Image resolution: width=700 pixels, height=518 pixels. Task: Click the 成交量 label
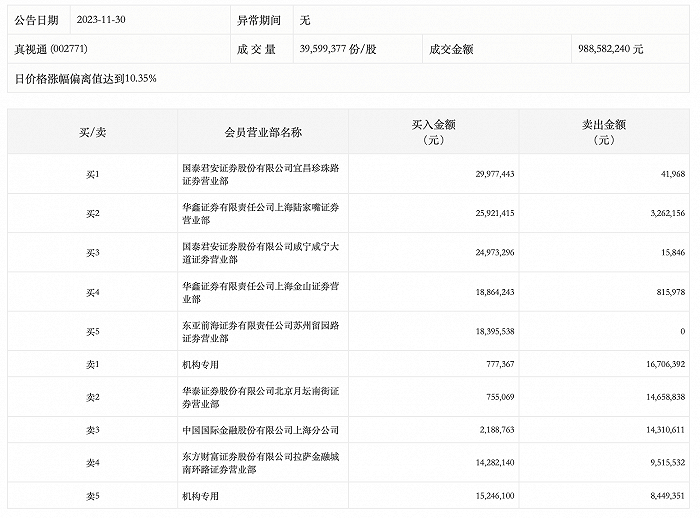click(256, 49)
